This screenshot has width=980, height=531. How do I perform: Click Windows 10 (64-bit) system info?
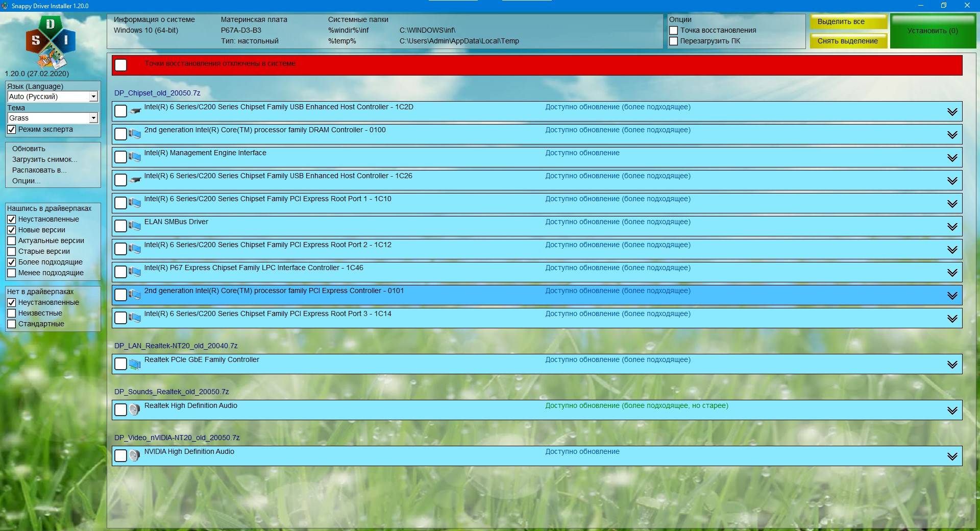point(146,30)
